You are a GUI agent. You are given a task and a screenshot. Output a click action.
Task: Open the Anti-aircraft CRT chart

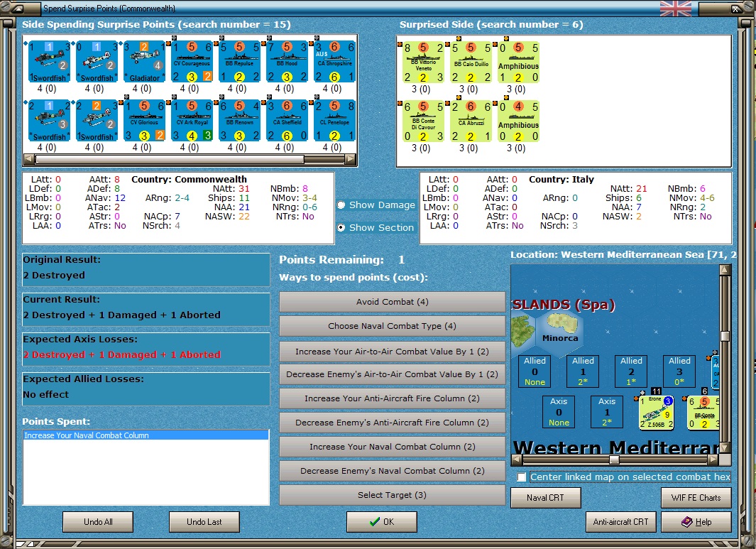[x=620, y=522]
